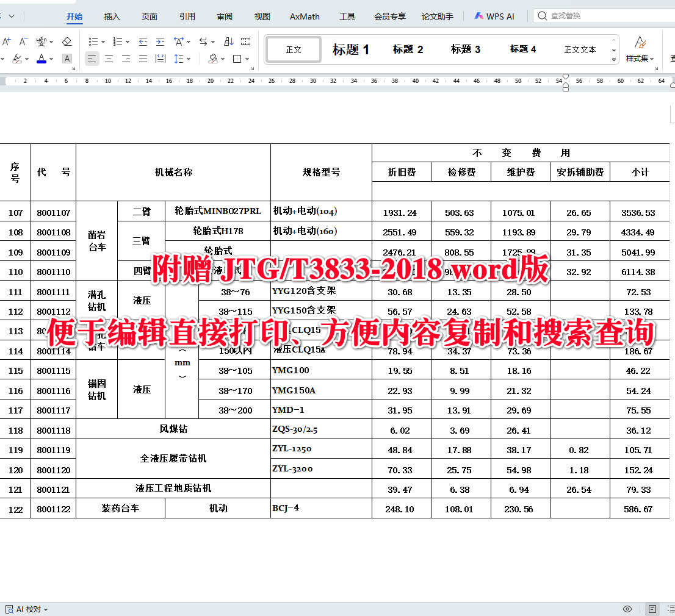Open bulleted list dropdown arrow
Screen dimensions: 675x616
[x=103, y=41]
